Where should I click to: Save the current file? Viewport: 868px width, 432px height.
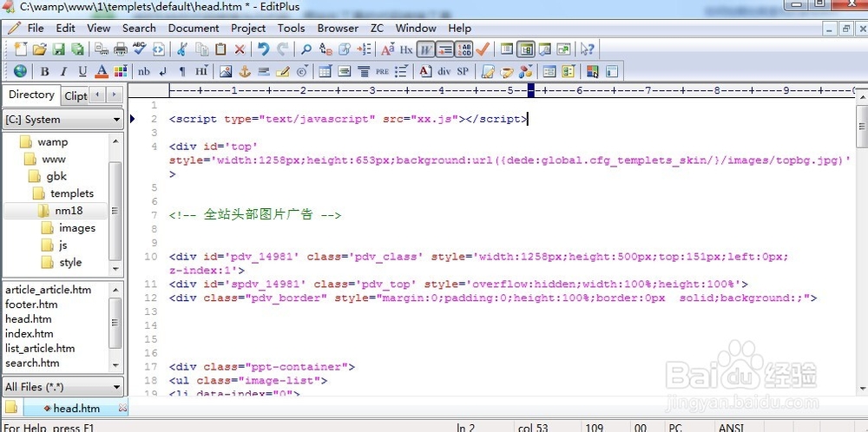(x=59, y=49)
